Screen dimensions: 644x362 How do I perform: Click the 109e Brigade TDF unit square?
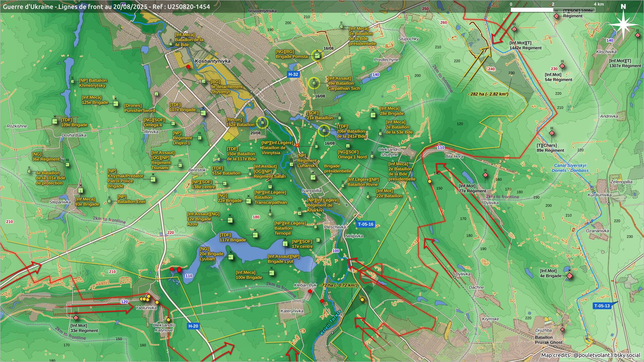pyautogui.click(x=55, y=121)
